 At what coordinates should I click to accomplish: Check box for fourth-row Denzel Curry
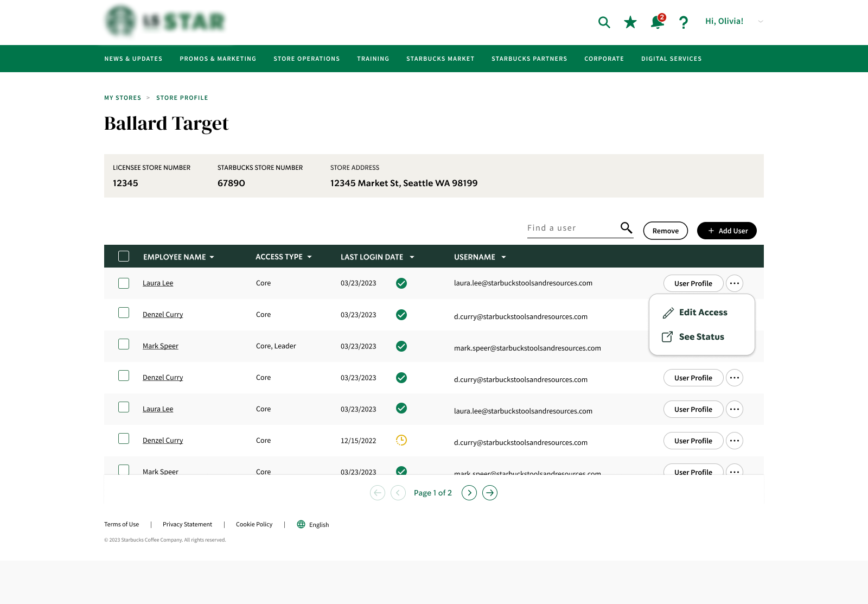[124, 376]
